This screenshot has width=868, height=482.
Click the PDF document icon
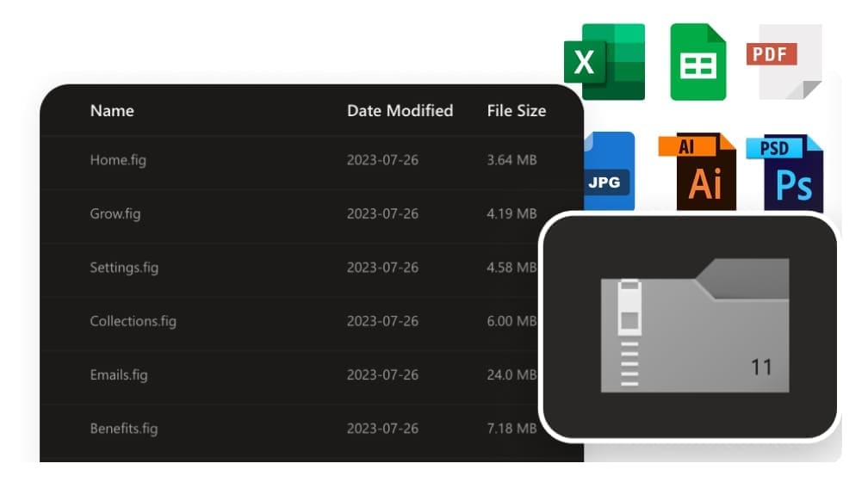[784, 61]
